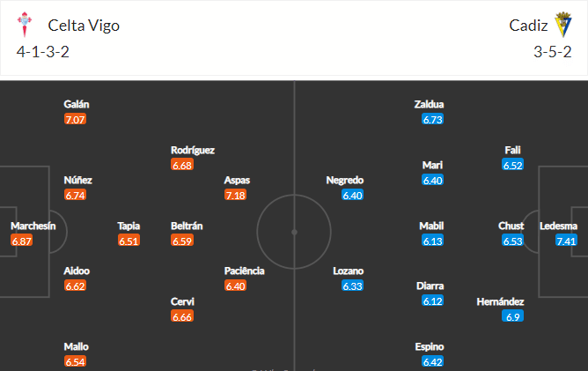This screenshot has width=588, height=371.
Task: Click Espino's 6.42 rating badge
Action: (x=432, y=361)
